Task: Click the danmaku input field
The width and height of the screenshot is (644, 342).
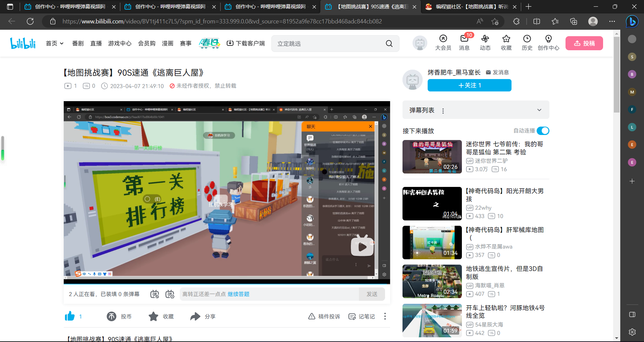Action: (x=269, y=294)
